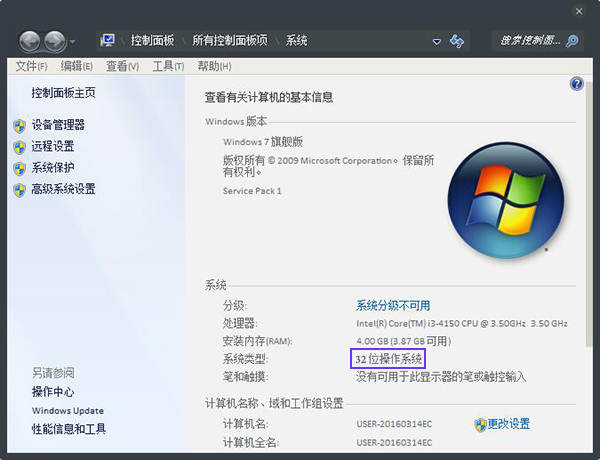Click the search magnifier icon
The width and height of the screenshot is (600, 460).
pyautogui.click(x=572, y=41)
